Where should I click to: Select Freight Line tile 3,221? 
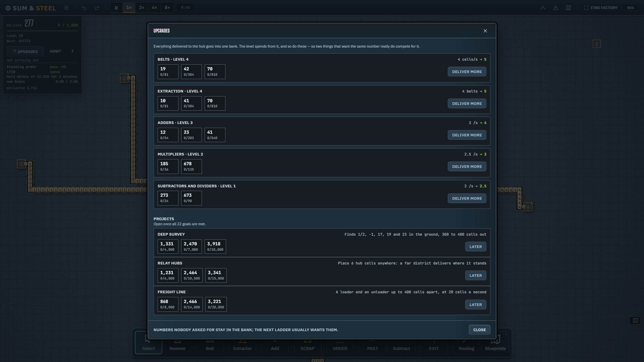pos(216,304)
